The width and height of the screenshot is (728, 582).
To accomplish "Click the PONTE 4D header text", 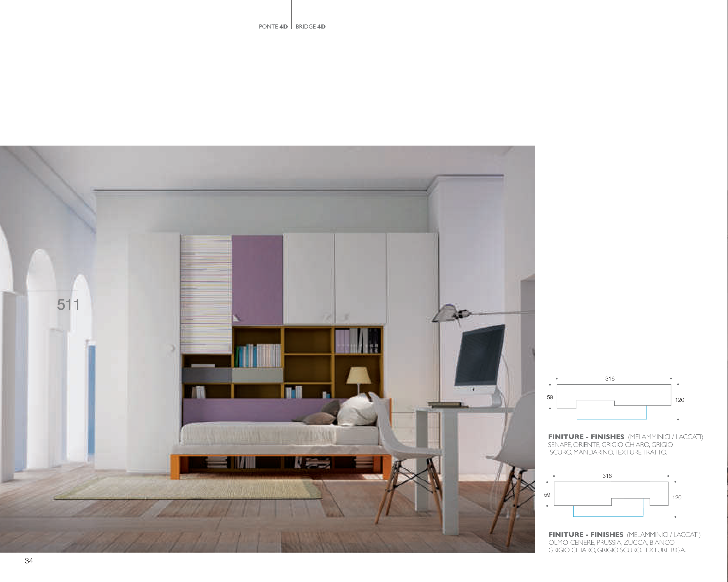I will click(x=273, y=27).
